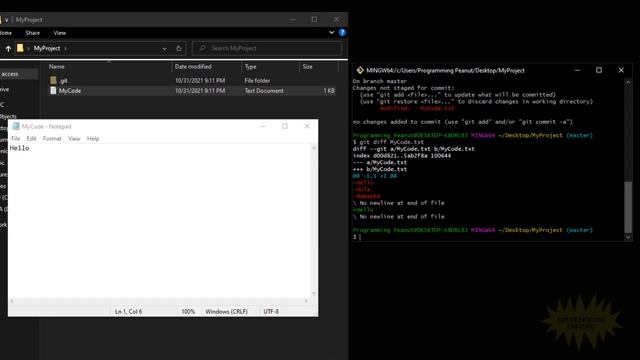Click the Git Bash scrollbar thumb
Image resolution: width=640 pixels, height=360 pixels.
pyautogui.click(x=628, y=207)
